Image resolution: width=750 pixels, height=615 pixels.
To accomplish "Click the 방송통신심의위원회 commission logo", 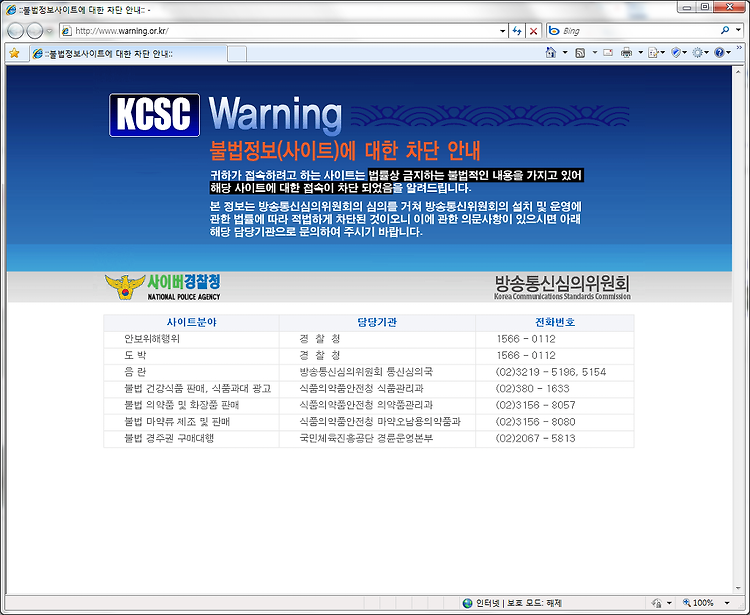I will (562, 287).
